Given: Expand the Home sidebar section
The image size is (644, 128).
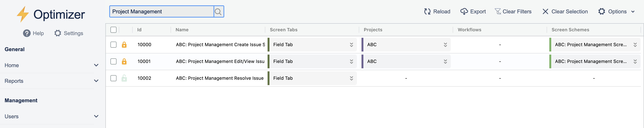Looking at the screenshot, I should click(96, 65).
